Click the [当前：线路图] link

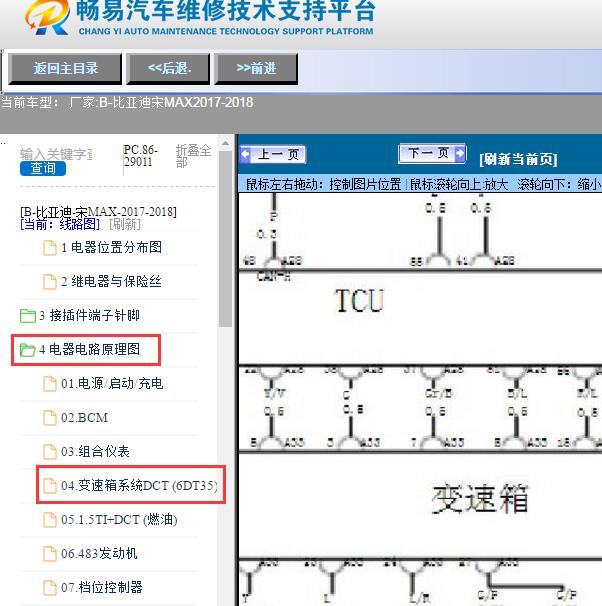pos(60,224)
